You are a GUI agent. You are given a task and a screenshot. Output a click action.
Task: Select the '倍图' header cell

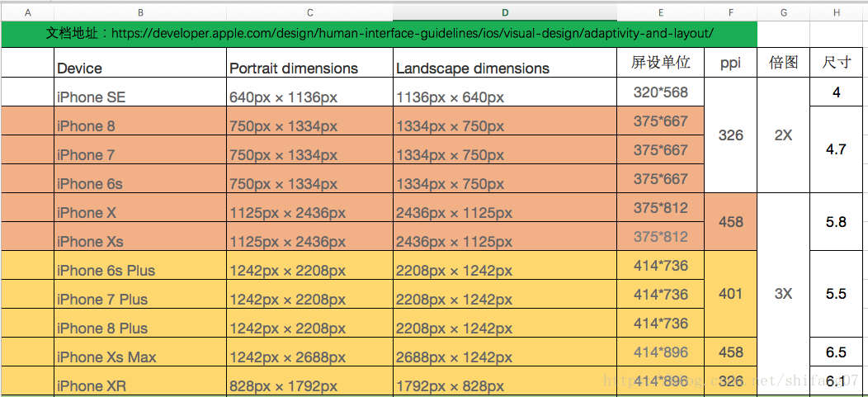[783, 63]
